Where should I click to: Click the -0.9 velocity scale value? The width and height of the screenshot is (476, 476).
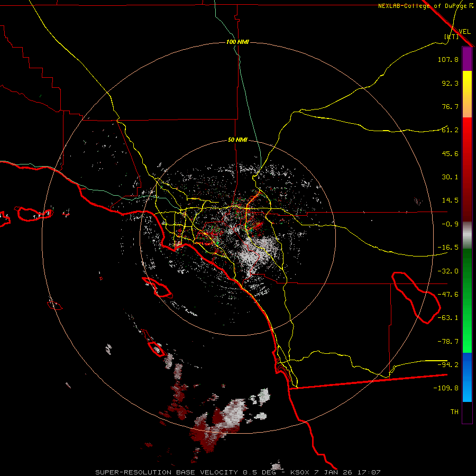pyautogui.click(x=450, y=224)
